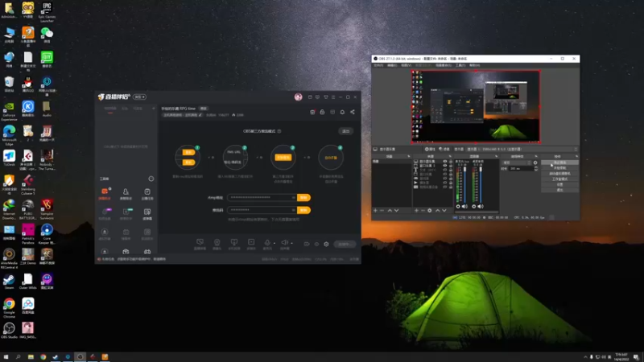This screenshot has width=644, height=362.
Task: Toggle eye visibility of 窗口采集 2 source
Action: [x=445, y=166]
